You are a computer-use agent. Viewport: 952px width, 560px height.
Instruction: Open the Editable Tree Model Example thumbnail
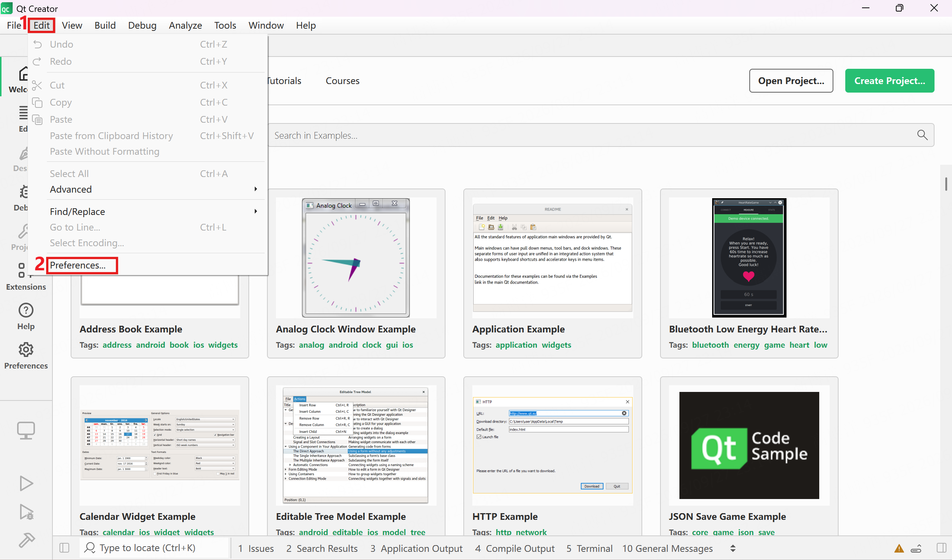click(356, 445)
